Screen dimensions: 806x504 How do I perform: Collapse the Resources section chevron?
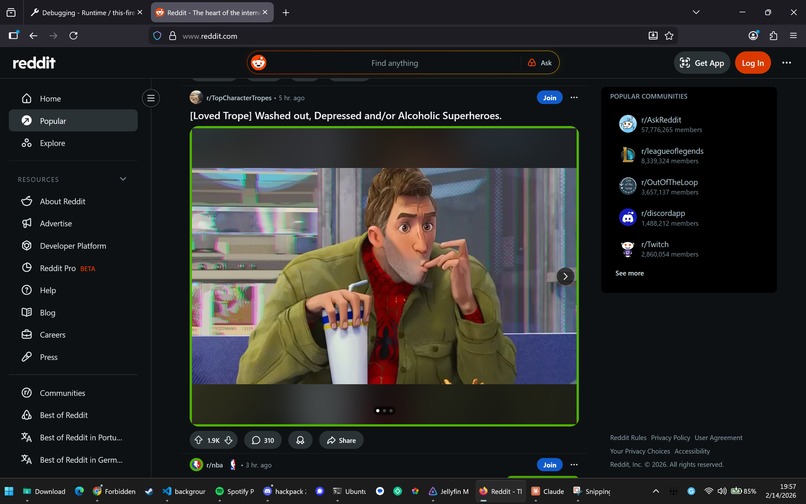123,179
